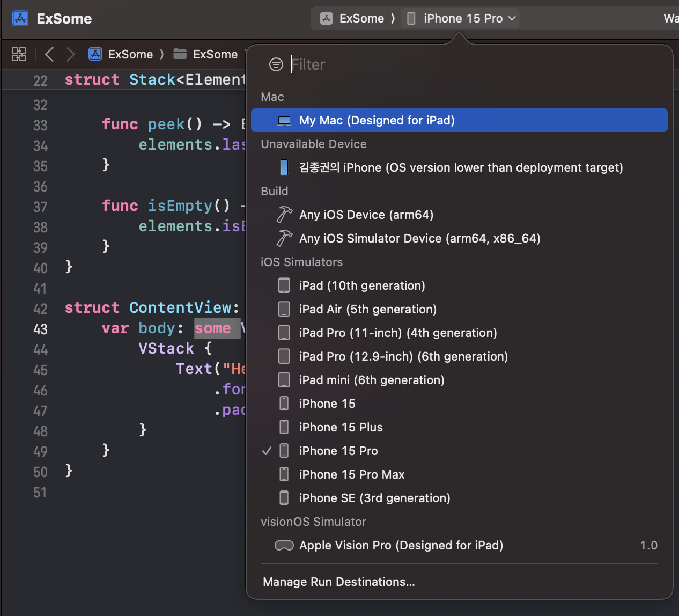Click the highlighted 'some' keyword on line 43

213,328
